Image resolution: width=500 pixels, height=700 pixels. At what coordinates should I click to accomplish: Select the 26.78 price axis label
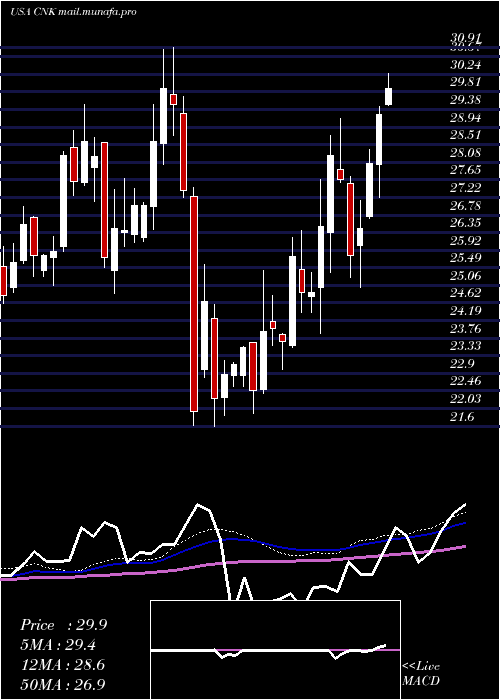pyautogui.click(x=466, y=206)
